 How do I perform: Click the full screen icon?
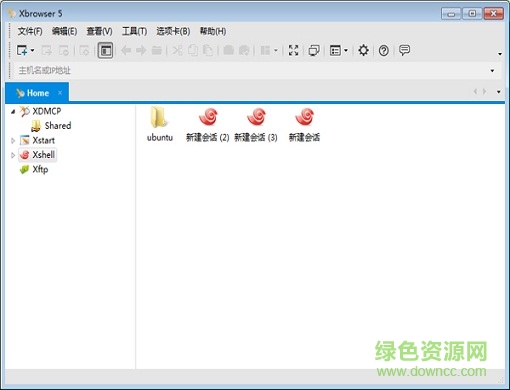pos(293,51)
